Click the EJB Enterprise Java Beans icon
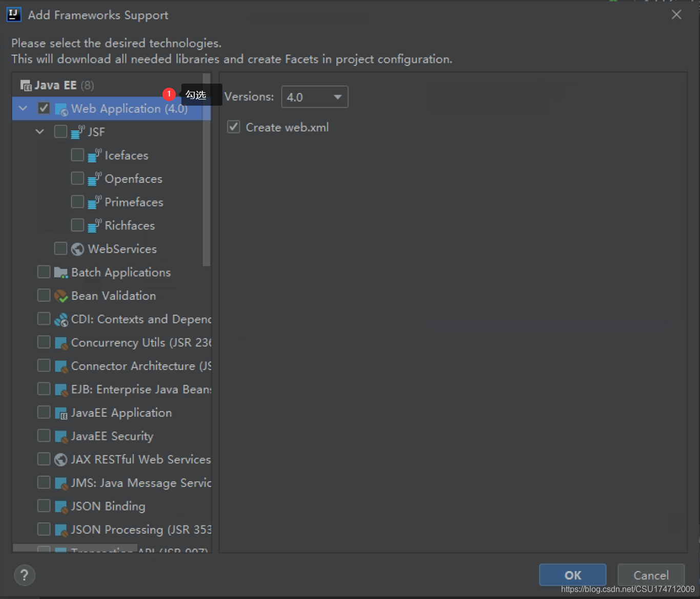 pyautogui.click(x=61, y=390)
